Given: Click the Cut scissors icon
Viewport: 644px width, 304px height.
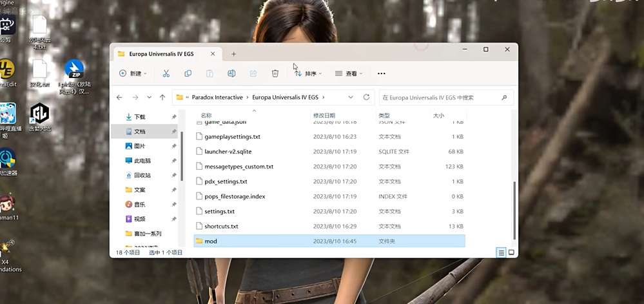Looking at the screenshot, I should [166, 73].
